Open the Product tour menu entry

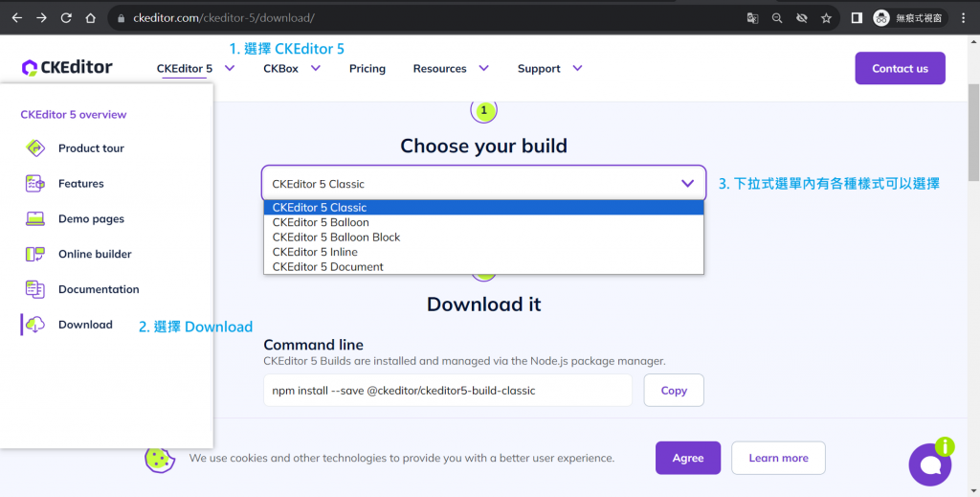pyautogui.click(x=91, y=148)
